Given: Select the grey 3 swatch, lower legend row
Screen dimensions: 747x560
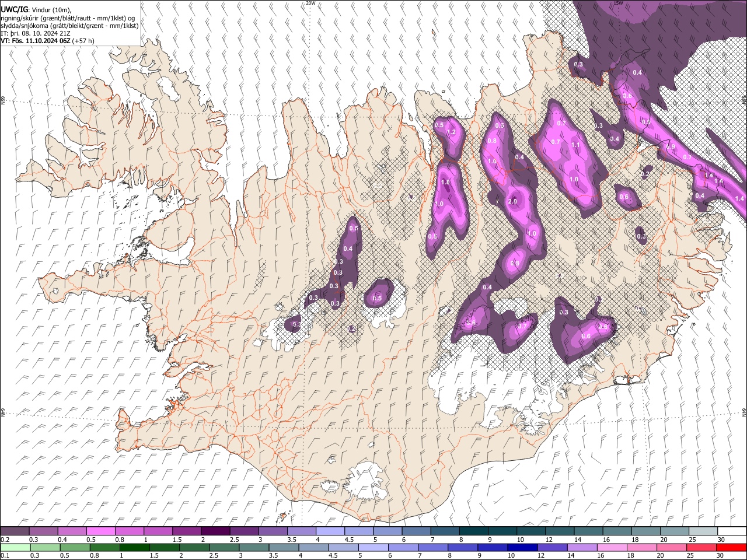Looking at the screenshot, I should click(x=254, y=547).
